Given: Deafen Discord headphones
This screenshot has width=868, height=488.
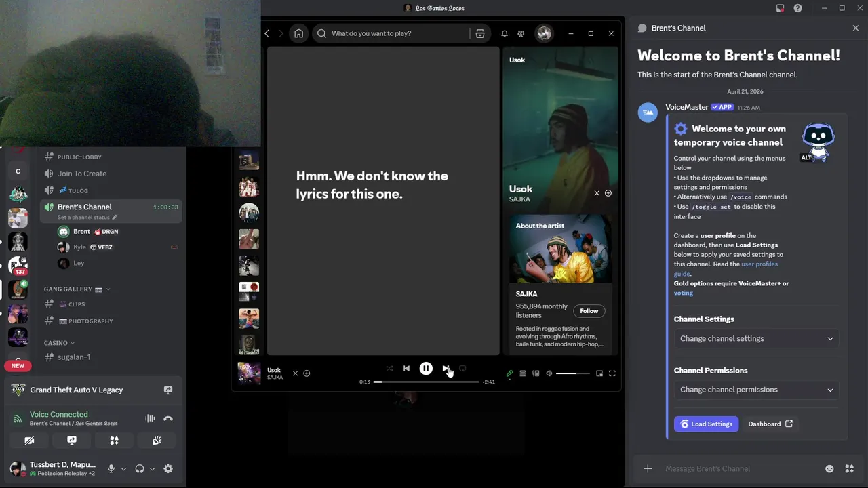Looking at the screenshot, I should [140, 468].
